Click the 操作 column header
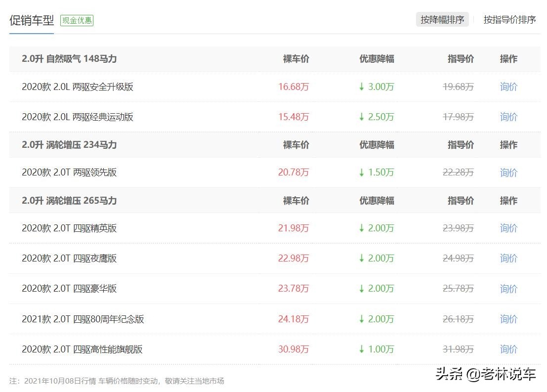Screen dimensions: 547x392 click(x=508, y=58)
